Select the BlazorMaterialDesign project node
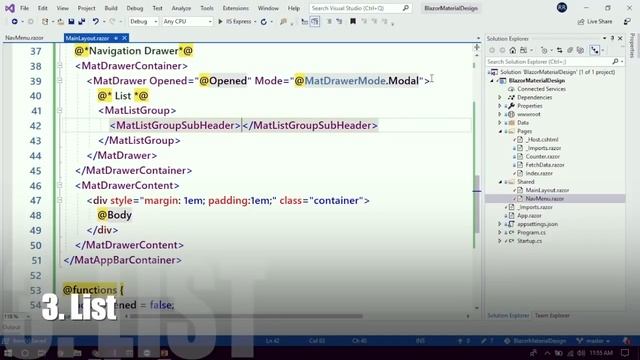This screenshot has height=360, width=640. click(537, 81)
